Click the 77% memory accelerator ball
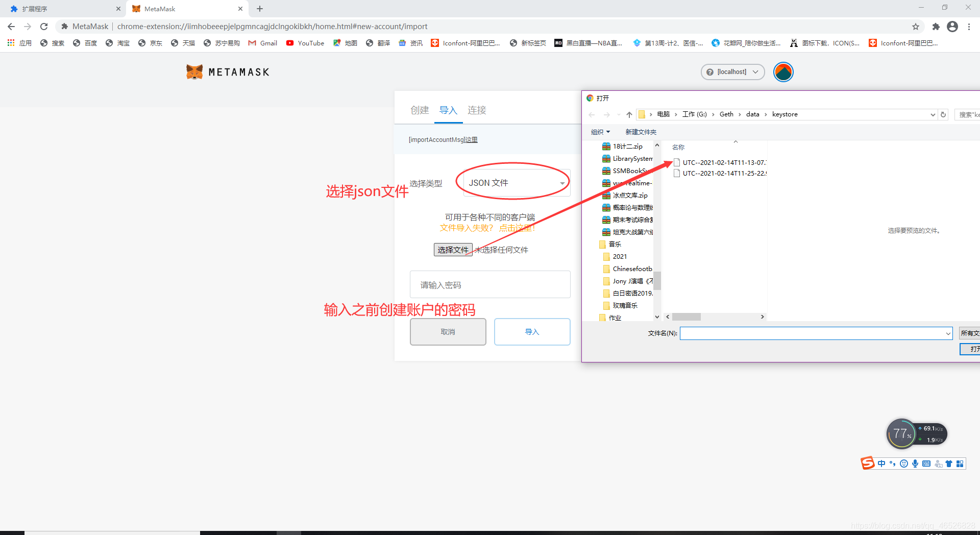The image size is (980, 535). click(x=901, y=434)
